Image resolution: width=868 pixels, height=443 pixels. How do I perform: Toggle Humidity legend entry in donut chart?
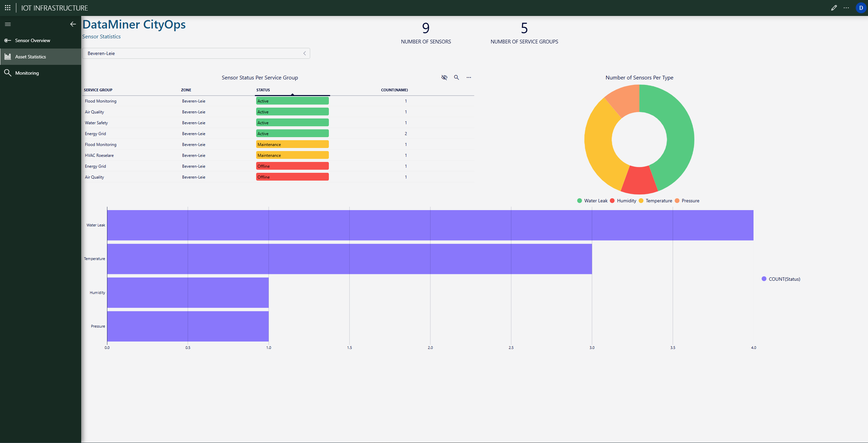pos(623,201)
